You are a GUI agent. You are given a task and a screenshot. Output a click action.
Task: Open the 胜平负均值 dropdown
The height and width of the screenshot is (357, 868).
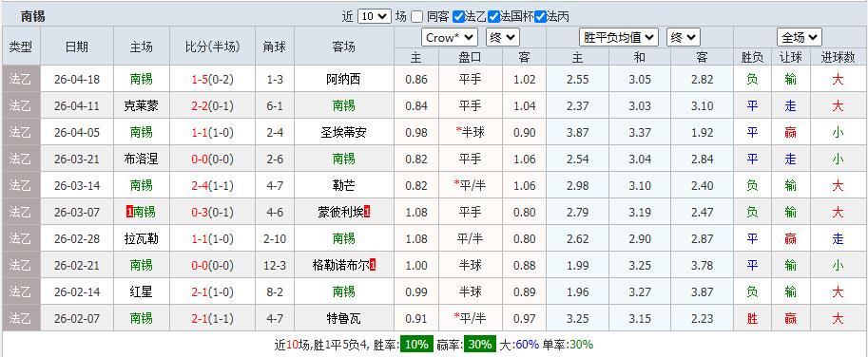tap(618, 38)
